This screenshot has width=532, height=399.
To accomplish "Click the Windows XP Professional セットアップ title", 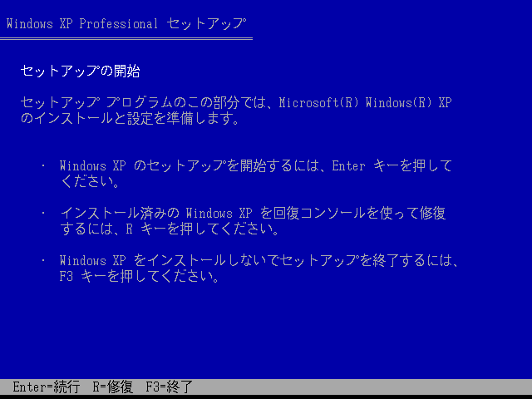I will point(126,24).
